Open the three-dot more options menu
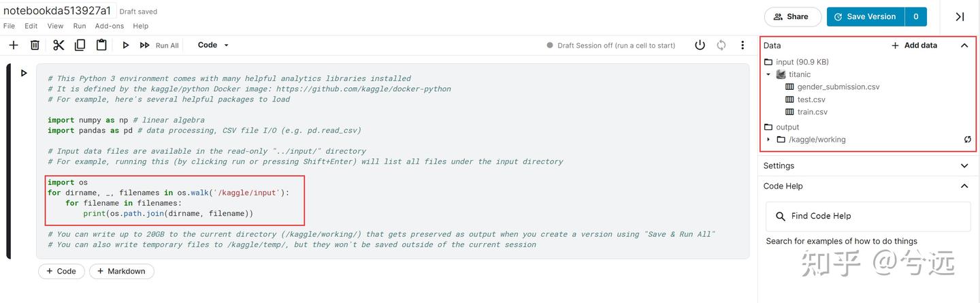 tap(742, 45)
